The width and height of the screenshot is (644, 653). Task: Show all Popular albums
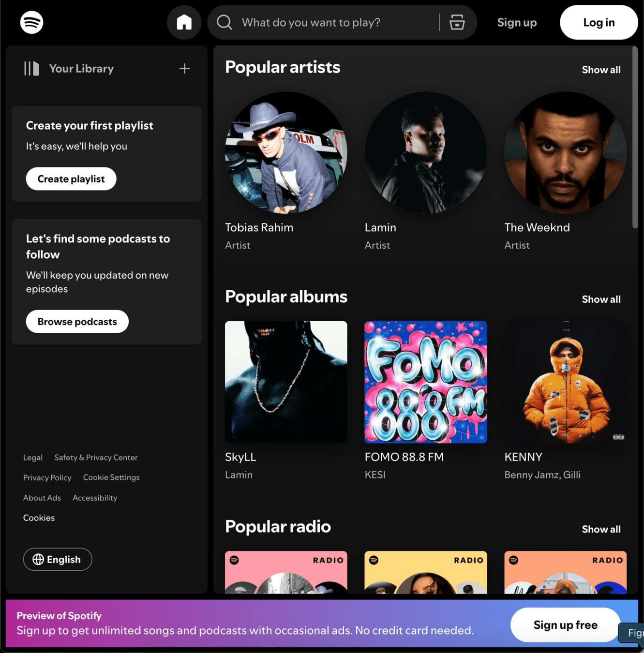601,299
